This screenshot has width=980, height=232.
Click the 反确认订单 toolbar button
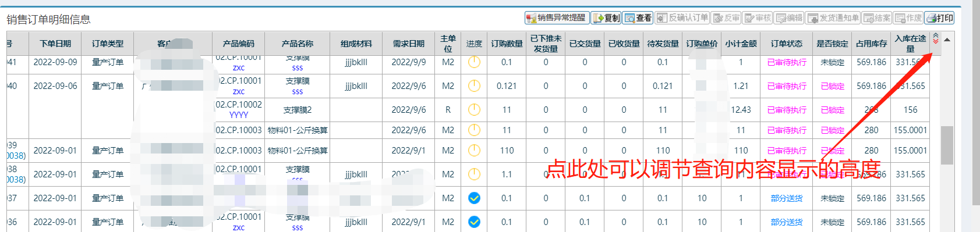click(x=682, y=18)
